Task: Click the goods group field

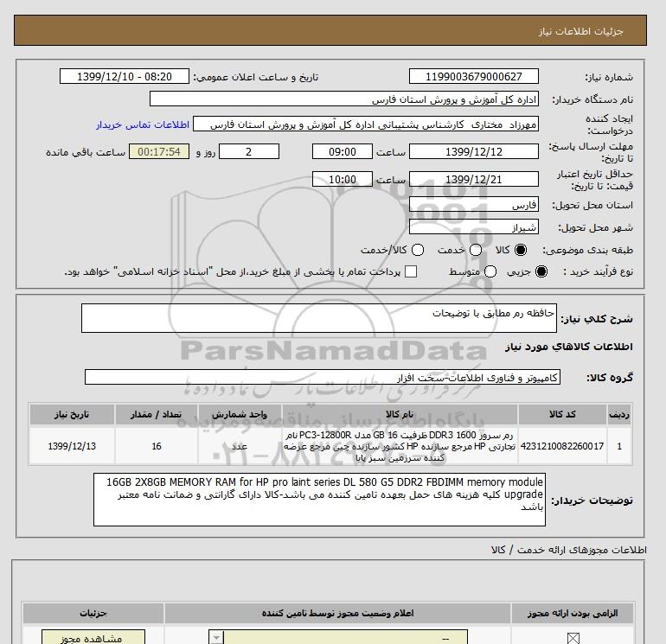Action: point(323,377)
